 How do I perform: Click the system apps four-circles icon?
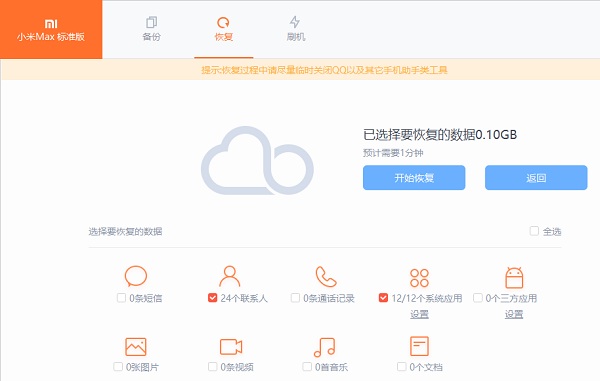pos(419,278)
